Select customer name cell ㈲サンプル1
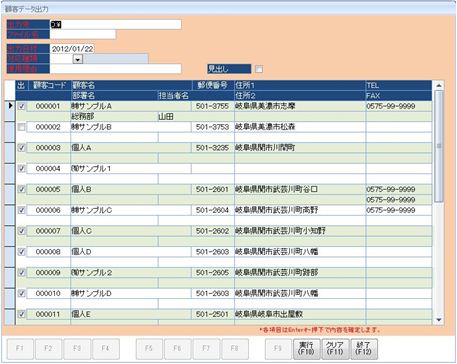Image resolution: width=457 pixels, height=364 pixels. tap(131, 169)
